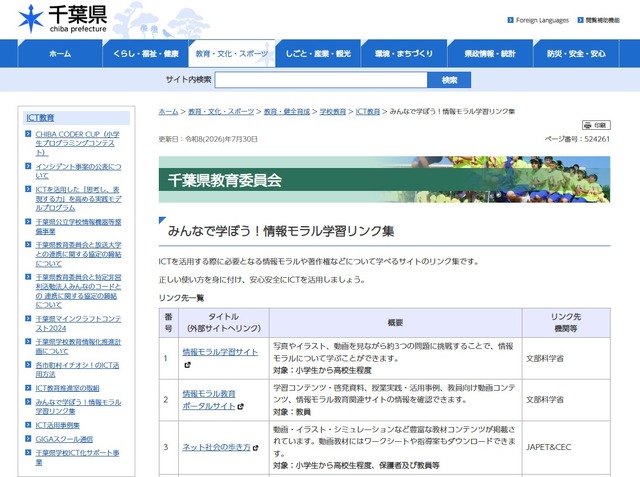Image resolution: width=640 pixels, height=477 pixels.
Task: Select the 教育・文化・スポーツ navigation tab
Action: pos(231,53)
